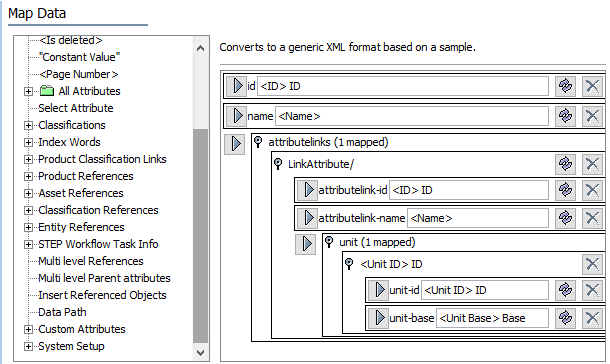610x364 pixels.
Task: Remove the name mapping with its X icon
Action: pyautogui.click(x=592, y=116)
